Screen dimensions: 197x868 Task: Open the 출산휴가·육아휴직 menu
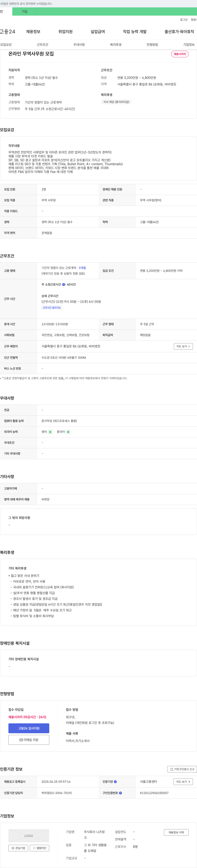point(179,32)
